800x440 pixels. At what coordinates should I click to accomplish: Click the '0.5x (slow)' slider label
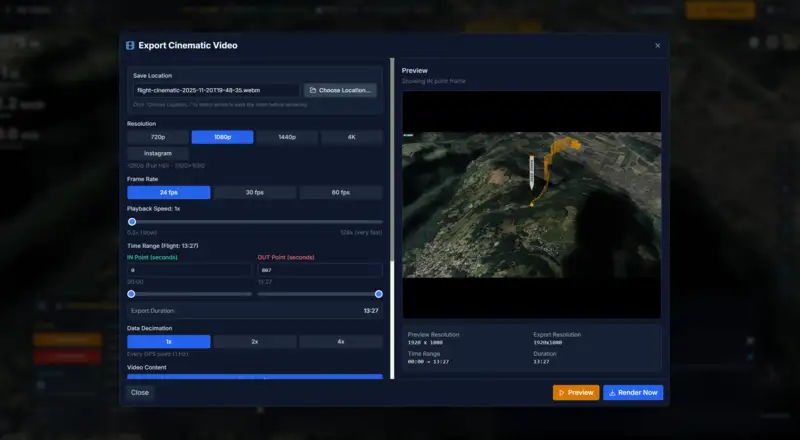coord(142,233)
